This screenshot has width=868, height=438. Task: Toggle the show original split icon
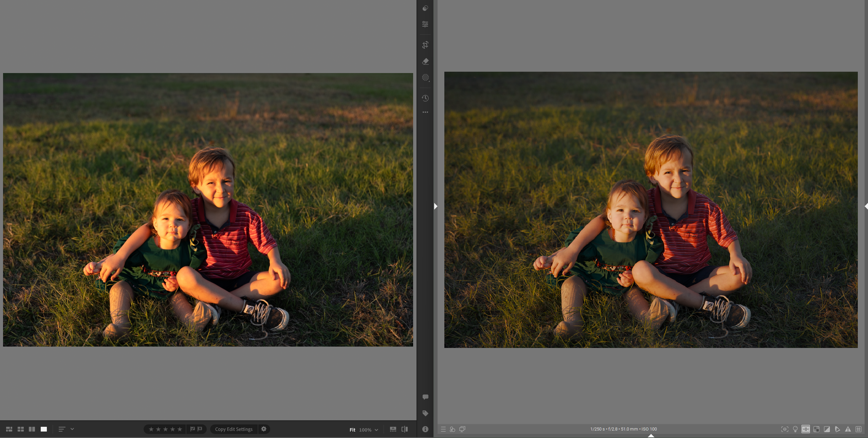(x=404, y=429)
